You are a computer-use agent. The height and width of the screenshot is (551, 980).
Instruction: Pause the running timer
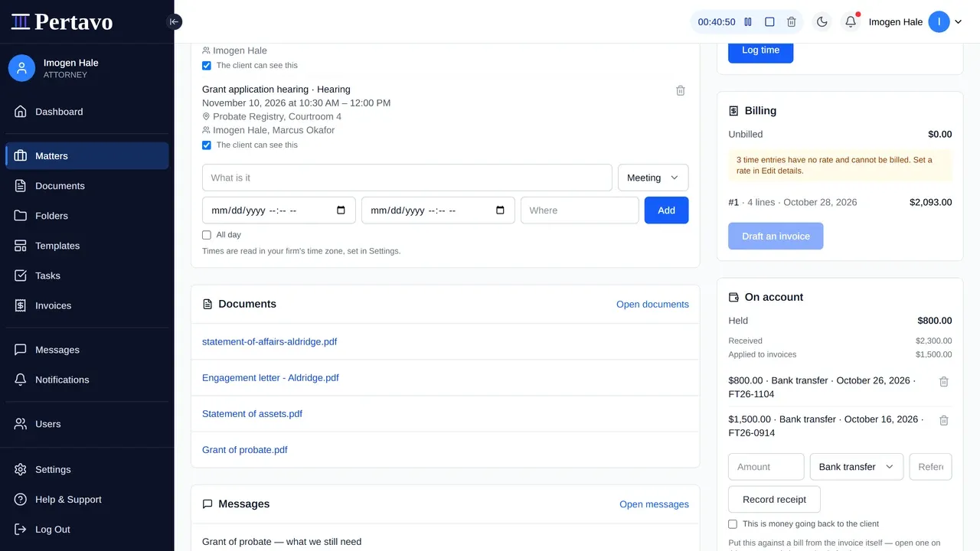pyautogui.click(x=748, y=22)
